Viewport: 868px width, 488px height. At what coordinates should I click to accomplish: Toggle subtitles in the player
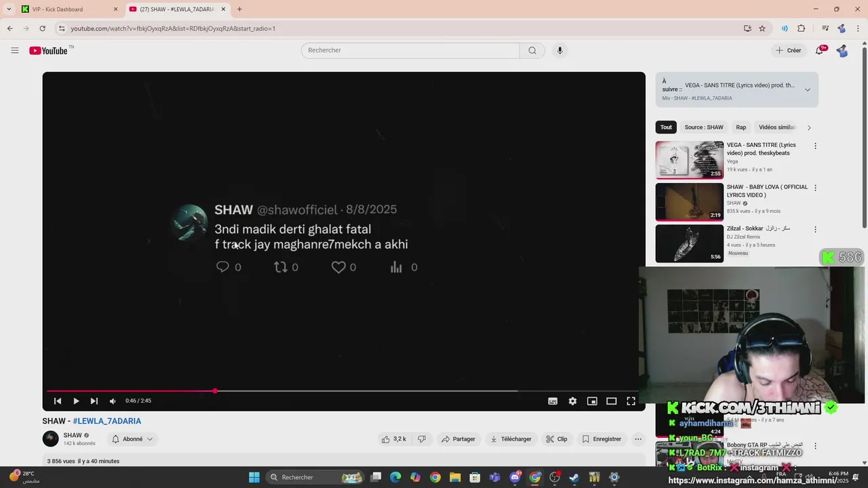(553, 401)
